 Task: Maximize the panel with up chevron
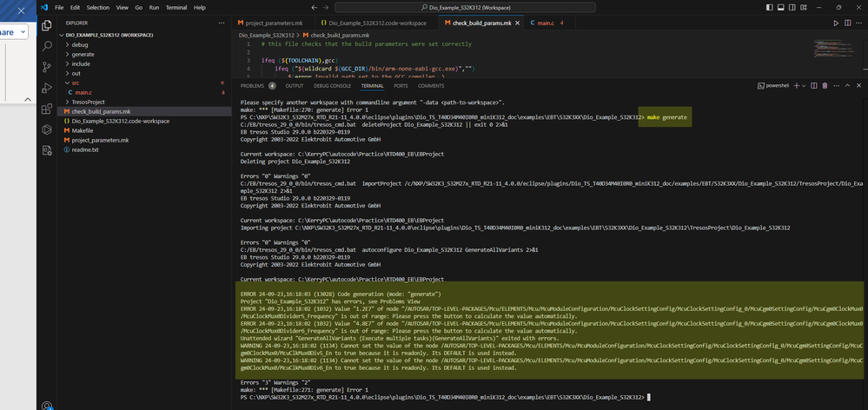tap(847, 86)
